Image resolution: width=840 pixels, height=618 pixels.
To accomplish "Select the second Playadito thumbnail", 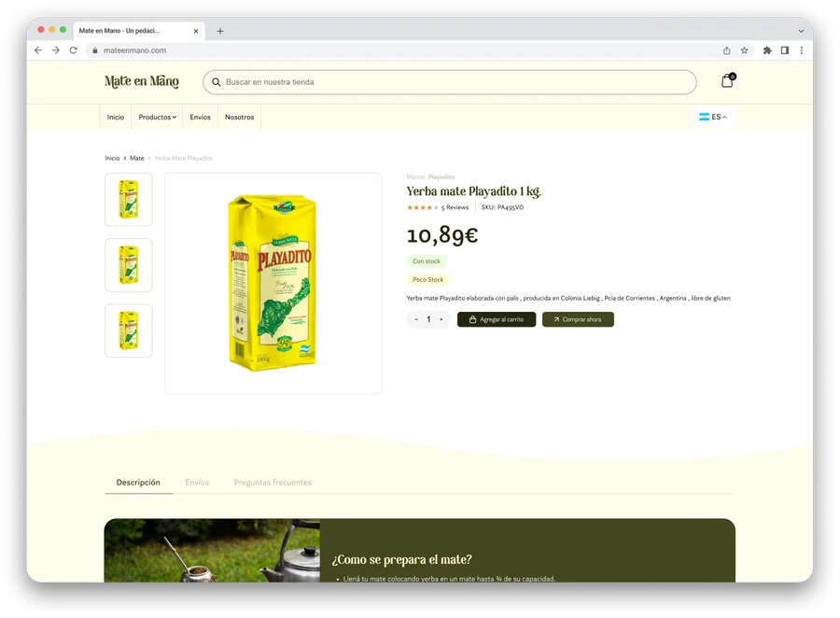I will 129,265.
